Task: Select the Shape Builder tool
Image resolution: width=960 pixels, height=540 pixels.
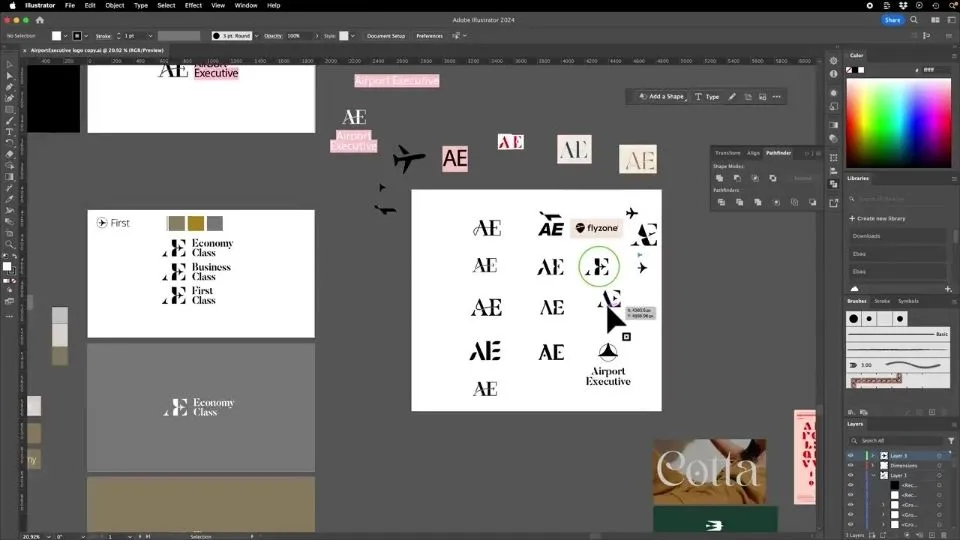Action: point(9,165)
